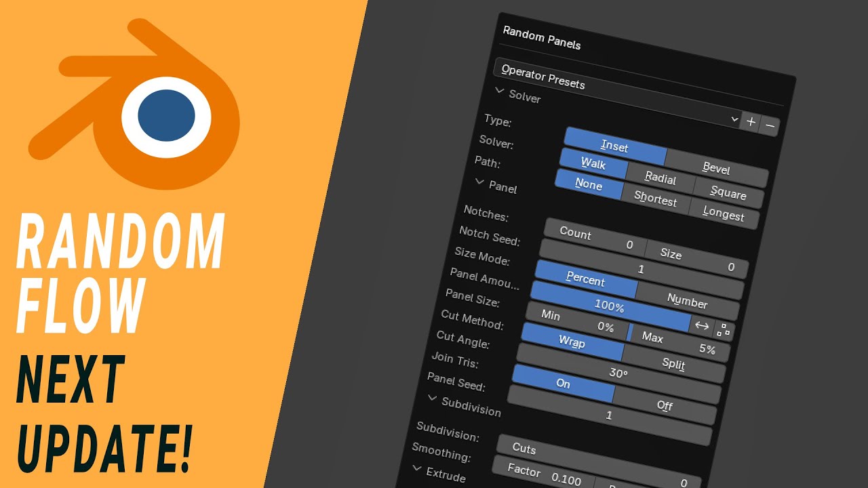This screenshot has height=488, width=868.
Task: Click the Panel Size Min slider
Action: tap(577, 321)
